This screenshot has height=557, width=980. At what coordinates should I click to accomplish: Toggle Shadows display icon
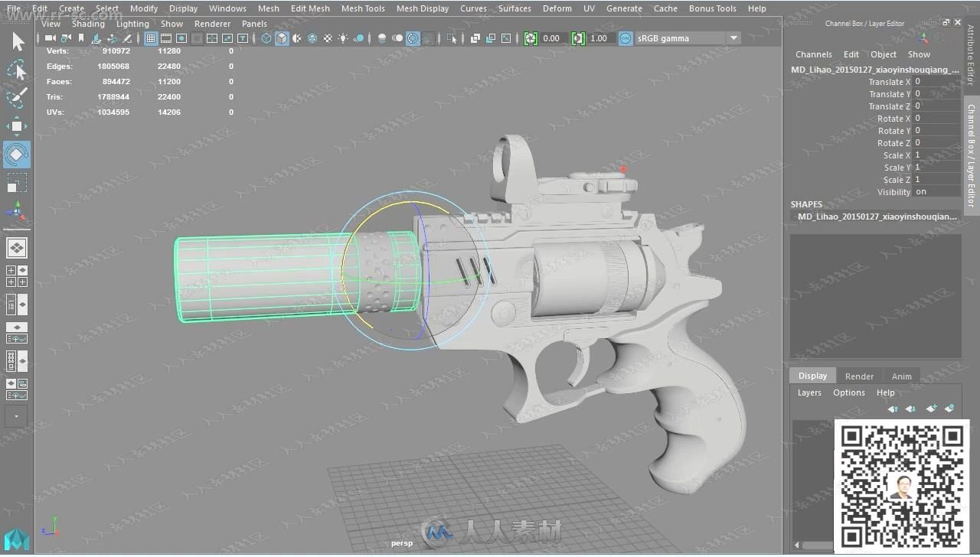(358, 38)
